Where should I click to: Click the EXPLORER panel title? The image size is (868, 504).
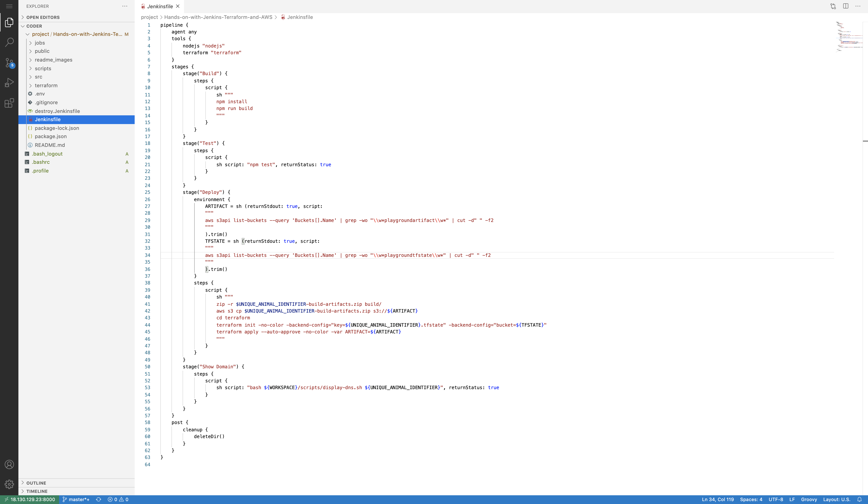click(x=38, y=6)
